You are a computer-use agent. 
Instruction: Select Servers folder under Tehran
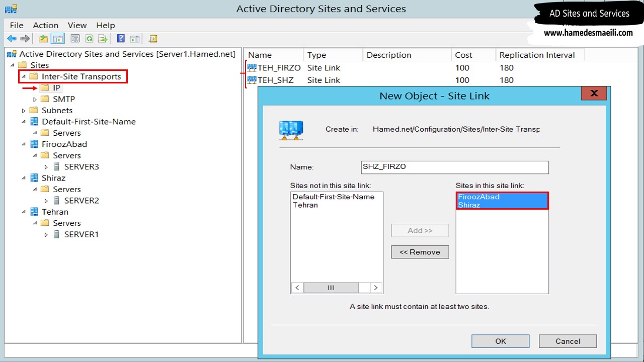pyautogui.click(x=61, y=223)
